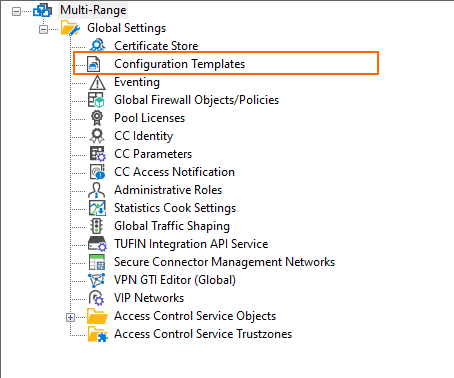The width and height of the screenshot is (454, 378).
Task: Select the Global Settings label
Action: [127, 28]
